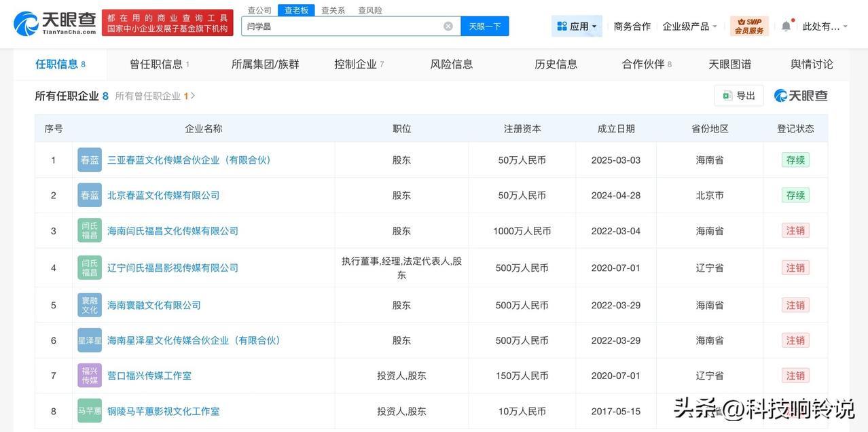Click the 寰融文化 company logo icon
The height and width of the screenshot is (432, 868).
[x=89, y=305]
